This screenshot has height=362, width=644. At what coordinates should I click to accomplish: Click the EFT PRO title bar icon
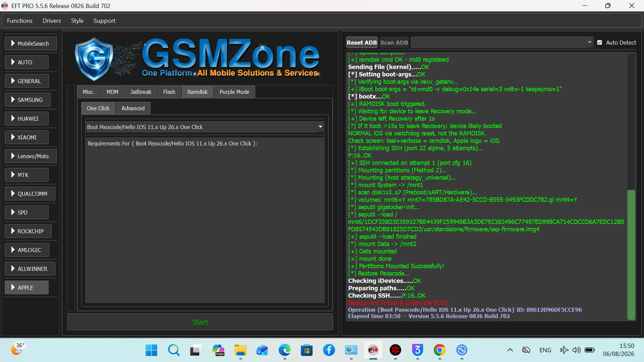pyautogui.click(x=5, y=6)
